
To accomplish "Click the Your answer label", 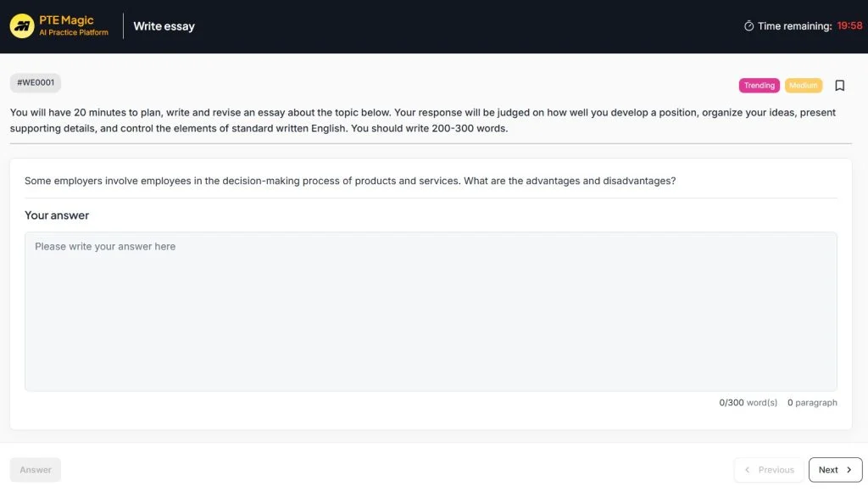I will (x=57, y=215).
